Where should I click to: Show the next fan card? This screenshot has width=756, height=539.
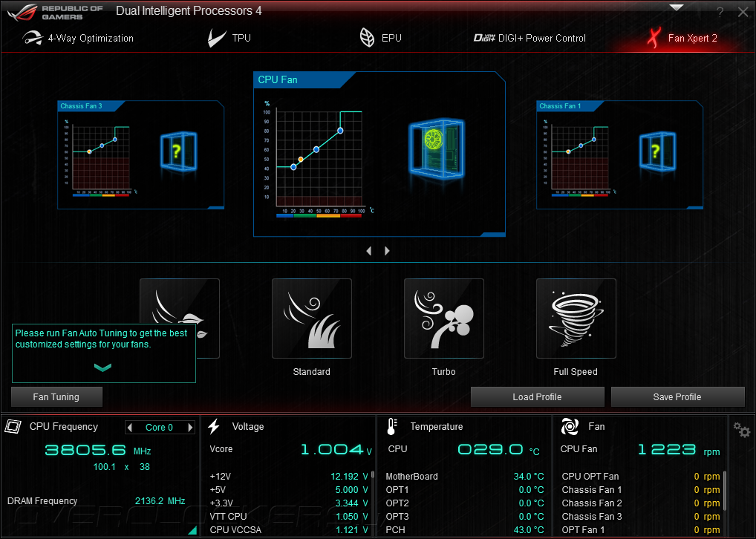pos(387,251)
